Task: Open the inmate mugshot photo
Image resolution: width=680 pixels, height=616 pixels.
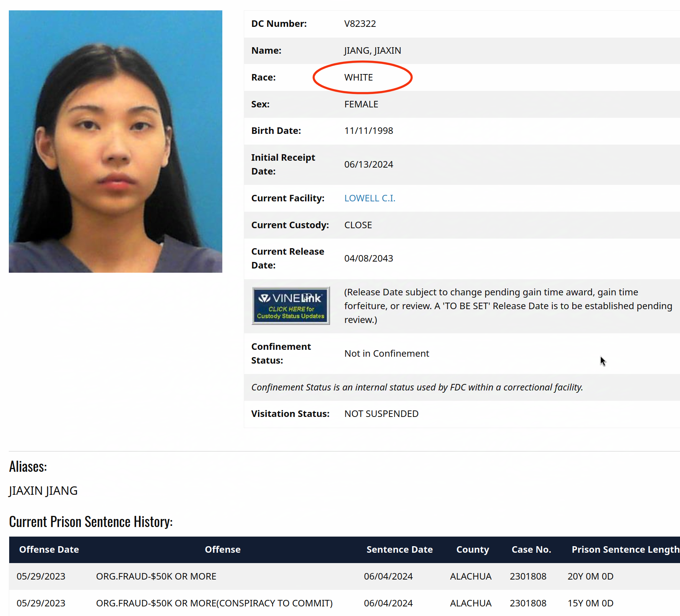Action: coord(115,142)
